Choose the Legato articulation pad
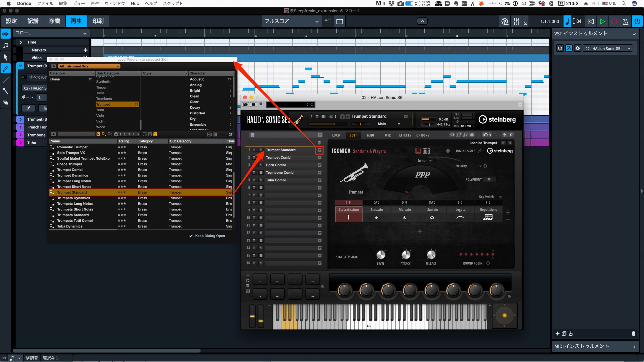 point(460,214)
